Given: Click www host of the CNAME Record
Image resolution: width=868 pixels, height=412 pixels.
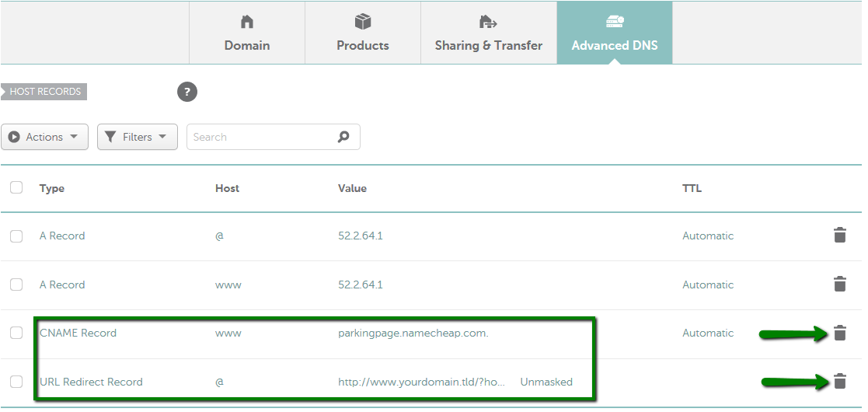Looking at the screenshot, I should 228,333.
